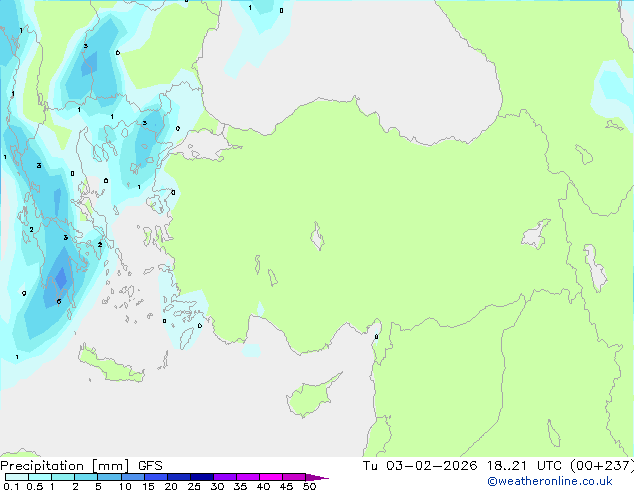The width and height of the screenshot is (634, 490).
Task: Click the forecast offset '(00+237)' text
Action: tap(602, 466)
